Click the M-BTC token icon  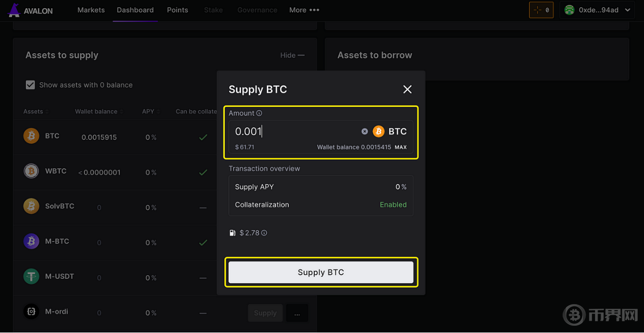31,241
